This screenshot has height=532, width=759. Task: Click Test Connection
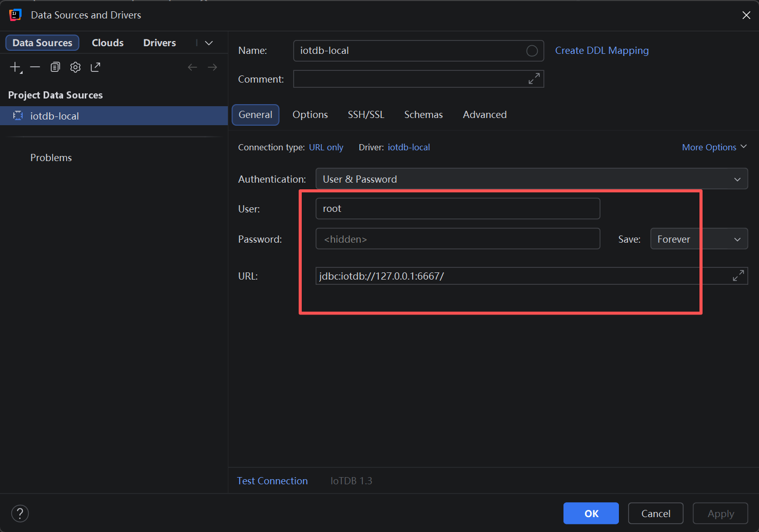273,481
